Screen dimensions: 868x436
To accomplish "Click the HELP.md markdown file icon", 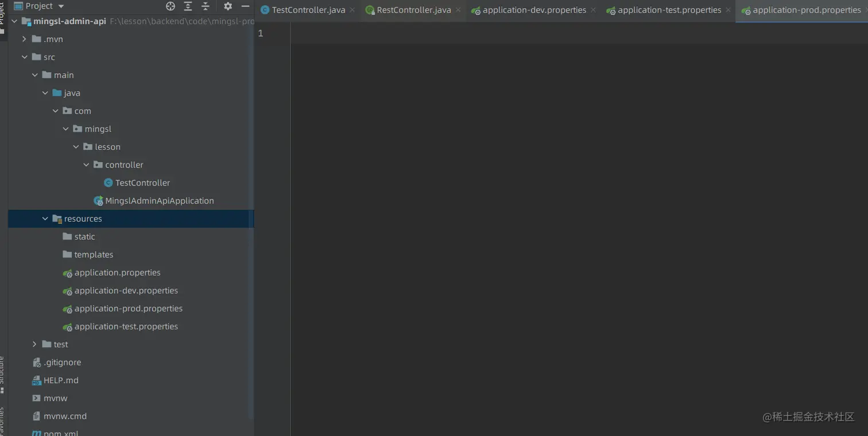I will [x=37, y=380].
